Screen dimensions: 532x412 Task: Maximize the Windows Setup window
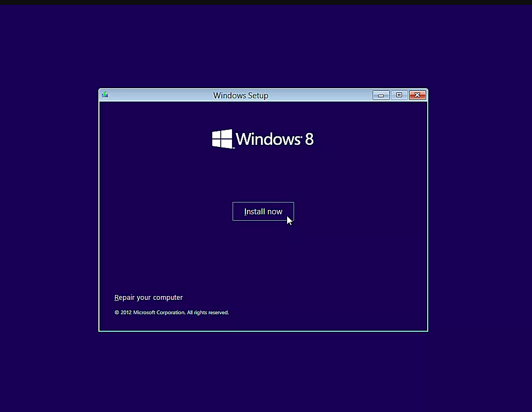click(399, 95)
